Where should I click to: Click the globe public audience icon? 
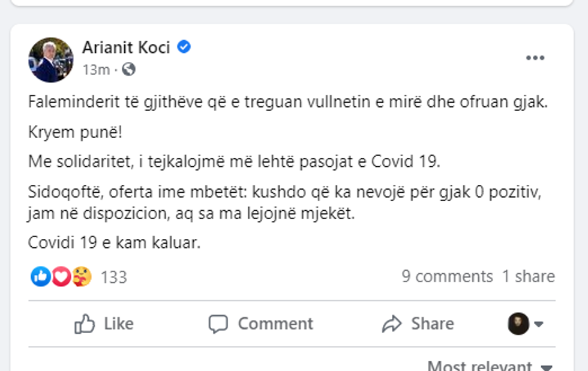(128, 70)
